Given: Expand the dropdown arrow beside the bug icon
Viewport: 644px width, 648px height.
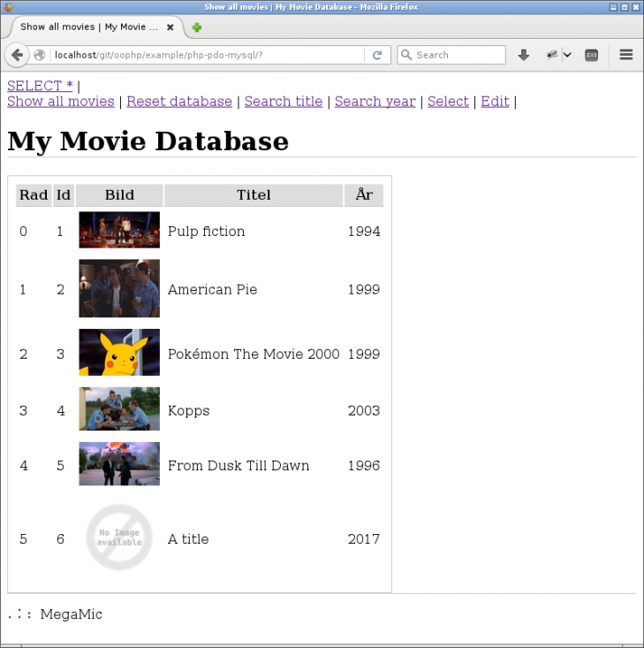Looking at the screenshot, I should tap(567, 55).
